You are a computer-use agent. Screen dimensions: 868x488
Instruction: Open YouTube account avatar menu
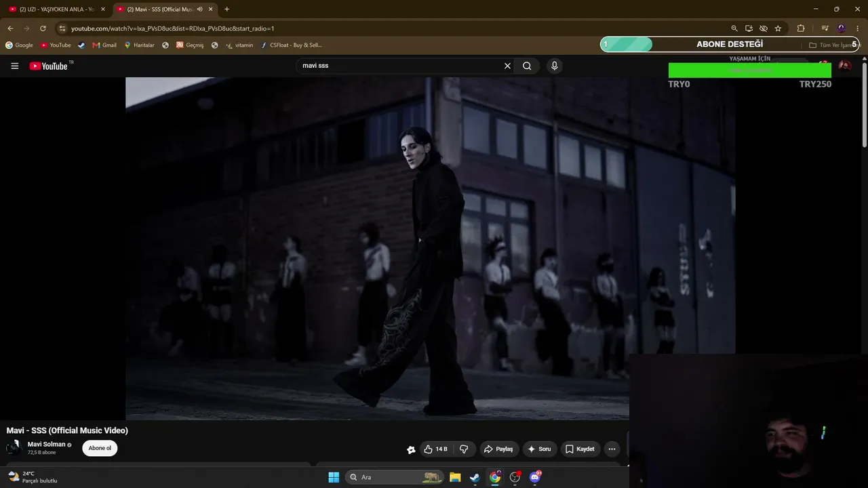[x=844, y=66]
